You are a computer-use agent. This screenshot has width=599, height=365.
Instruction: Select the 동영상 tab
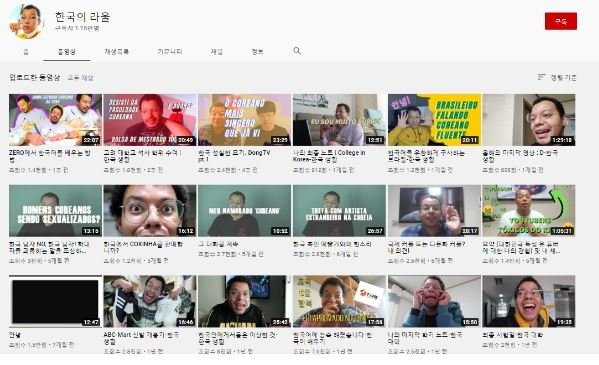(x=66, y=52)
